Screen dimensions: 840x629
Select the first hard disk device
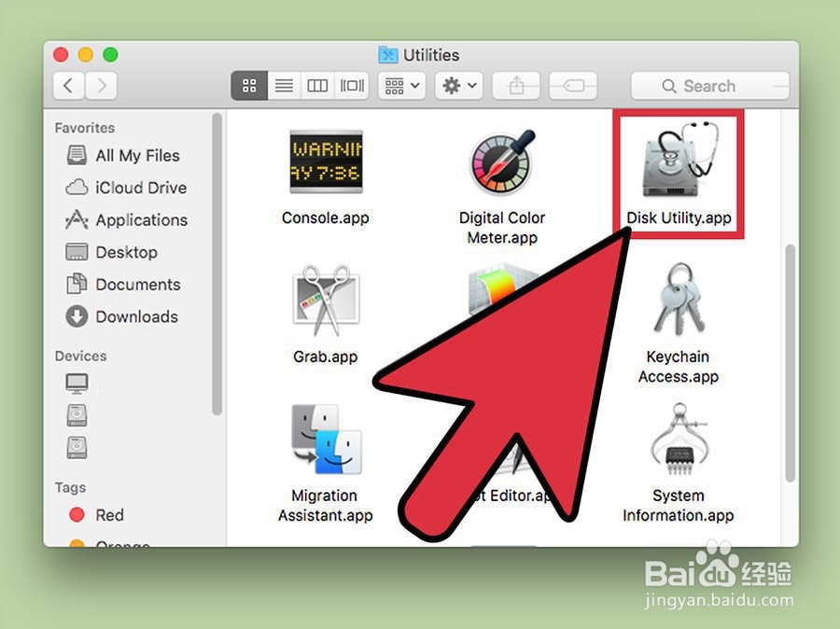tap(77, 415)
